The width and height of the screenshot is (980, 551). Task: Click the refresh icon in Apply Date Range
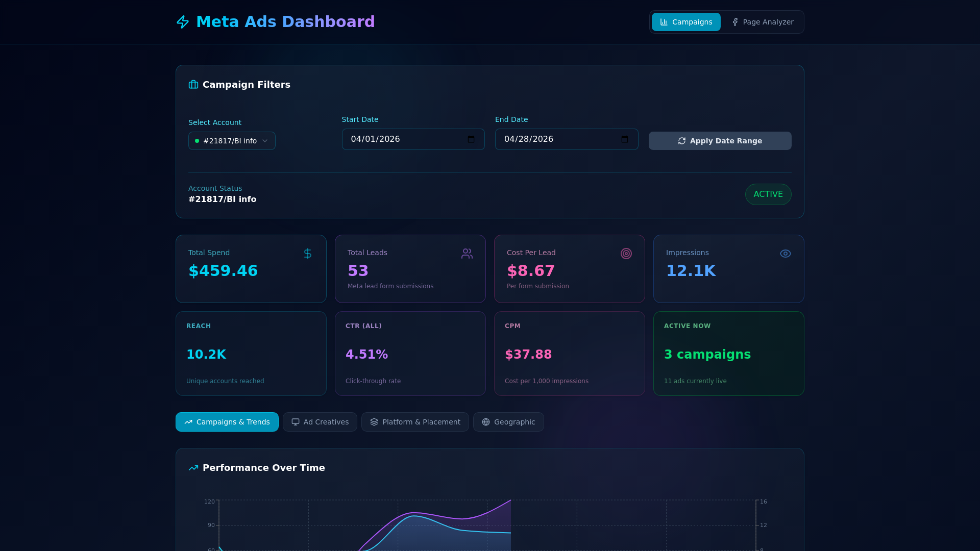pyautogui.click(x=682, y=141)
